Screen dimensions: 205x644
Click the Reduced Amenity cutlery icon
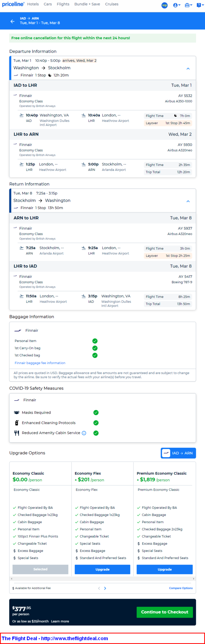[x=17, y=433]
